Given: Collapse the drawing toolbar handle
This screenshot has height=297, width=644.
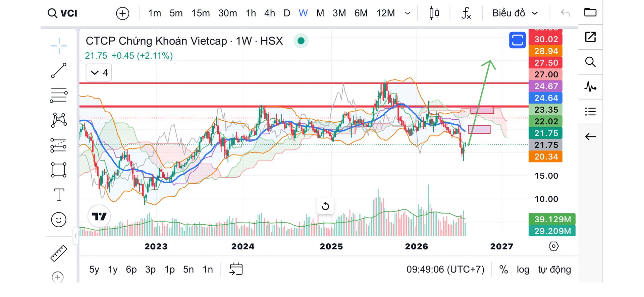Looking at the screenshot, I should pyautogui.click(x=76, y=236).
